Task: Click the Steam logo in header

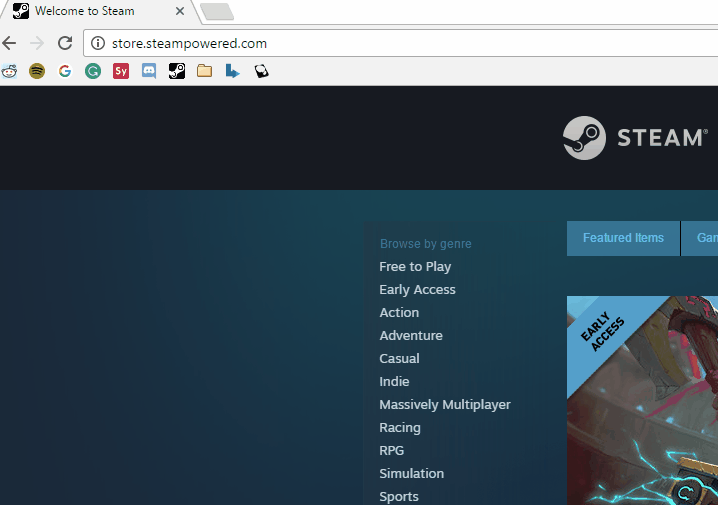Action: (x=635, y=138)
